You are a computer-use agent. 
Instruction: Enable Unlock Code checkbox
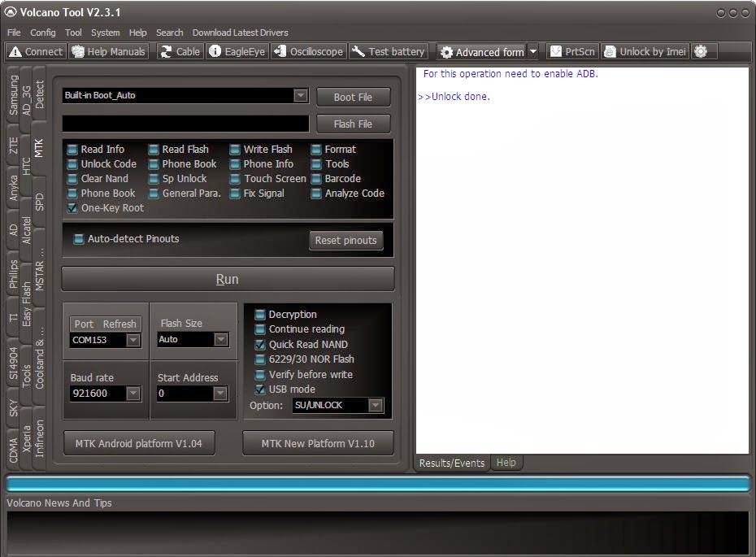(72, 164)
